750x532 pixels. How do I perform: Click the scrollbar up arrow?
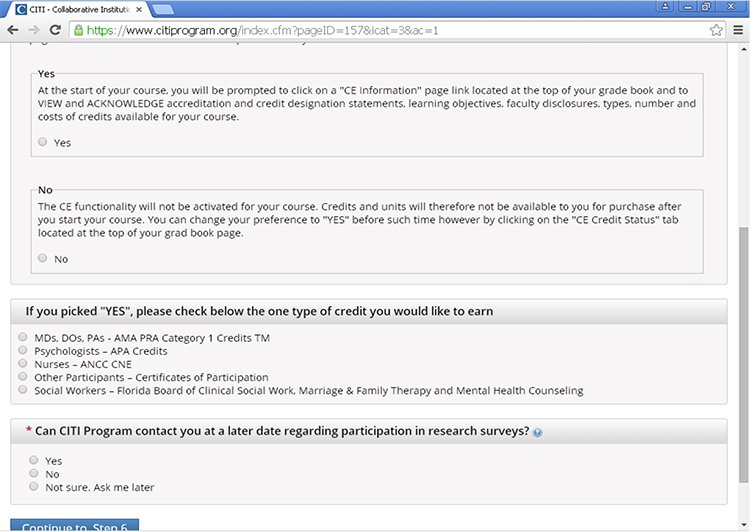click(744, 49)
